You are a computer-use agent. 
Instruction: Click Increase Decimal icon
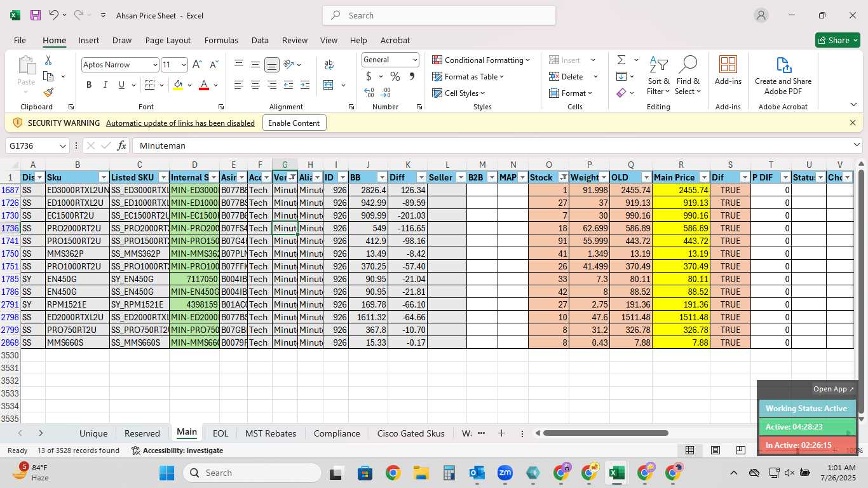click(x=369, y=93)
